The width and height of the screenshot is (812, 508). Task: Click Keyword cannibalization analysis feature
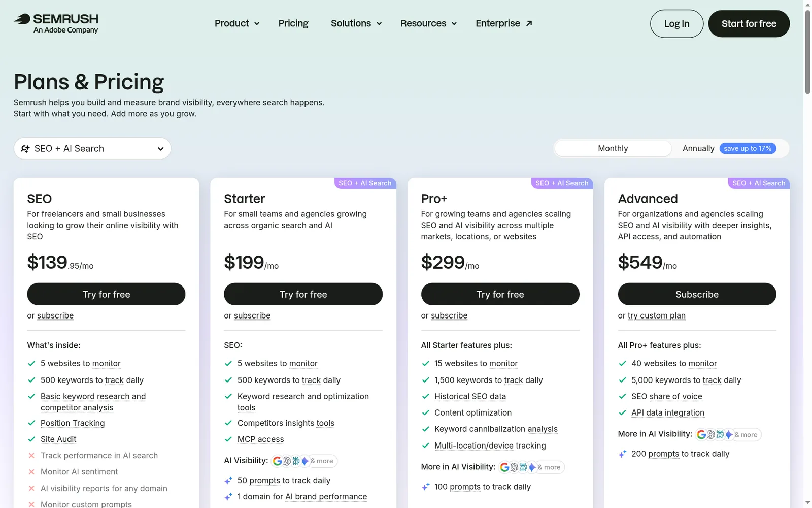click(x=496, y=429)
